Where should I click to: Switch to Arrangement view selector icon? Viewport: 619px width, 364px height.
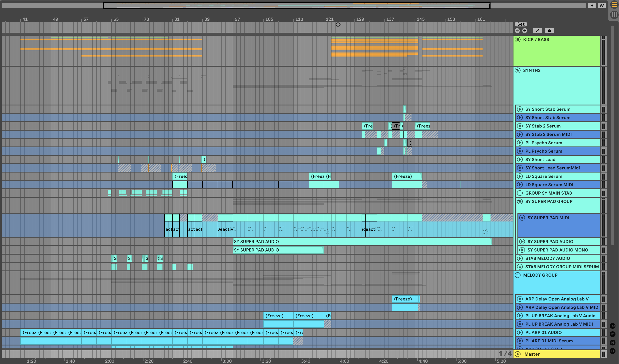[614, 5]
